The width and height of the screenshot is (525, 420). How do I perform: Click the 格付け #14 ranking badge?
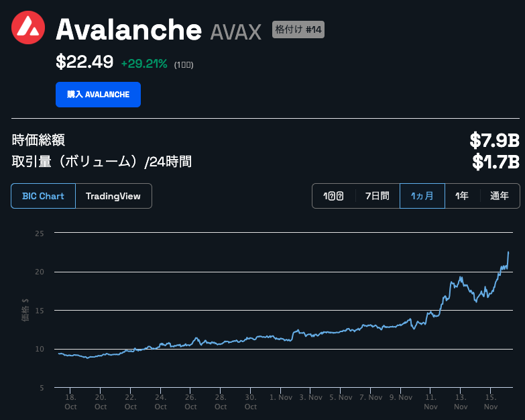coord(298,30)
